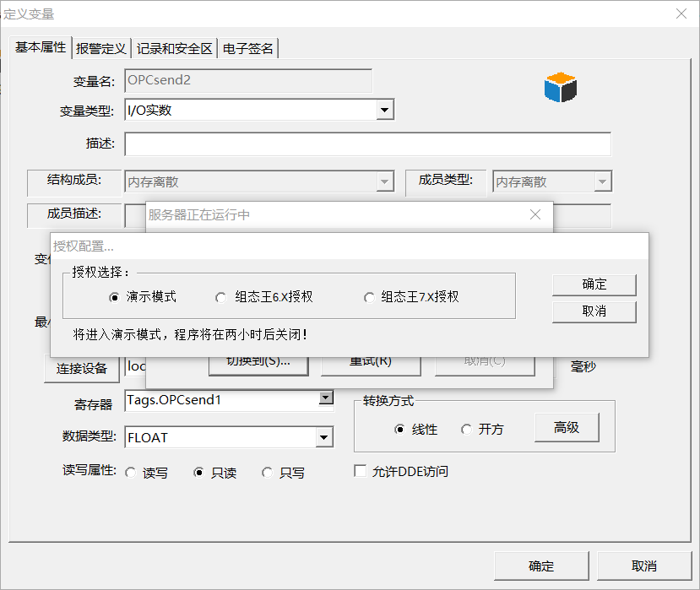Click the KingView cube logo icon

[560, 87]
